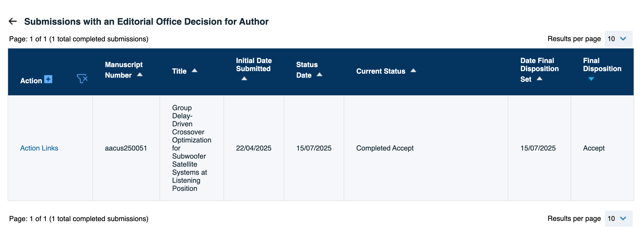The width and height of the screenshot is (644, 238).
Task: Select manuscript number aacus250051 cell
Action: 126,148
